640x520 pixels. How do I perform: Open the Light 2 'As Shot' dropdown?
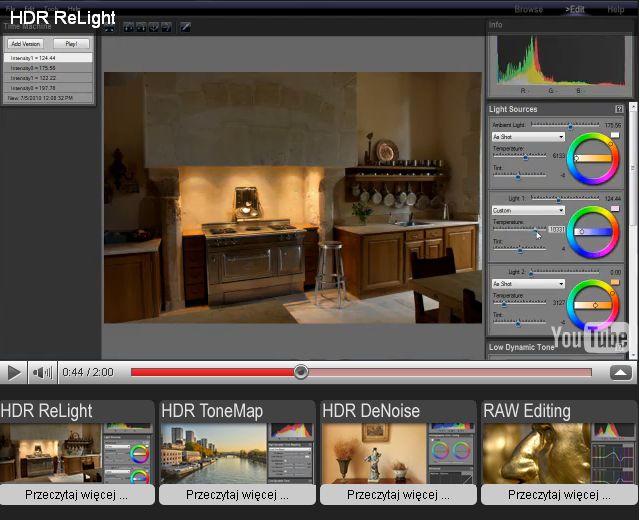[x=528, y=283]
